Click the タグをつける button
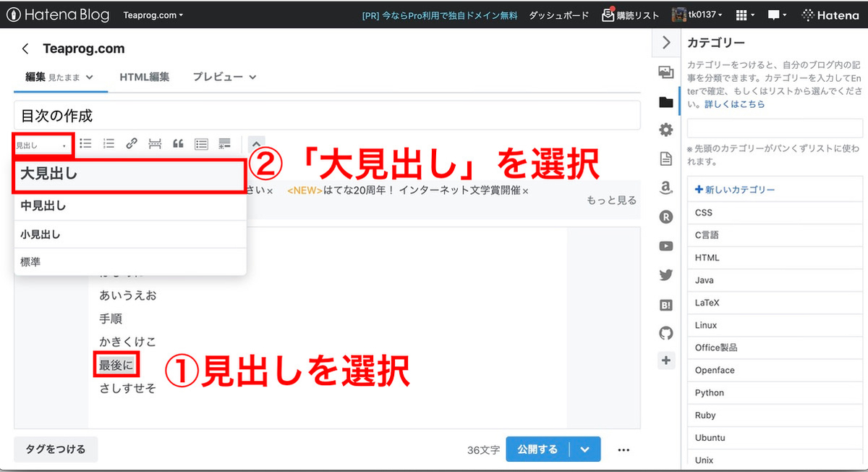Image resolution: width=868 pixels, height=472 pixels. (x=56, y=449)
